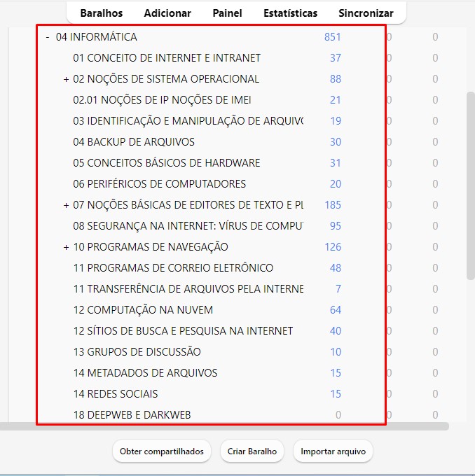475x476 pixels.
Task: Open 13 GRUPOS DE DISCUSSÃO deck
Action: tap(137, 351)
